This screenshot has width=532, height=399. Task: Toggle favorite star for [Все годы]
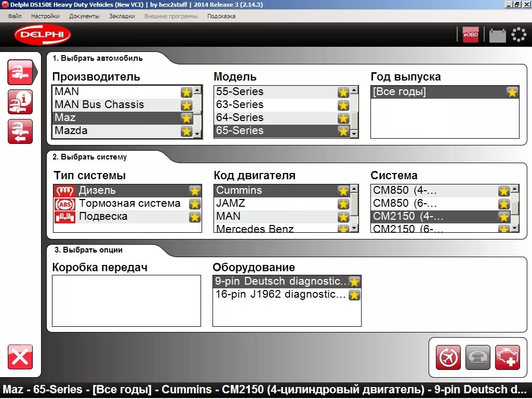point(512,92)
